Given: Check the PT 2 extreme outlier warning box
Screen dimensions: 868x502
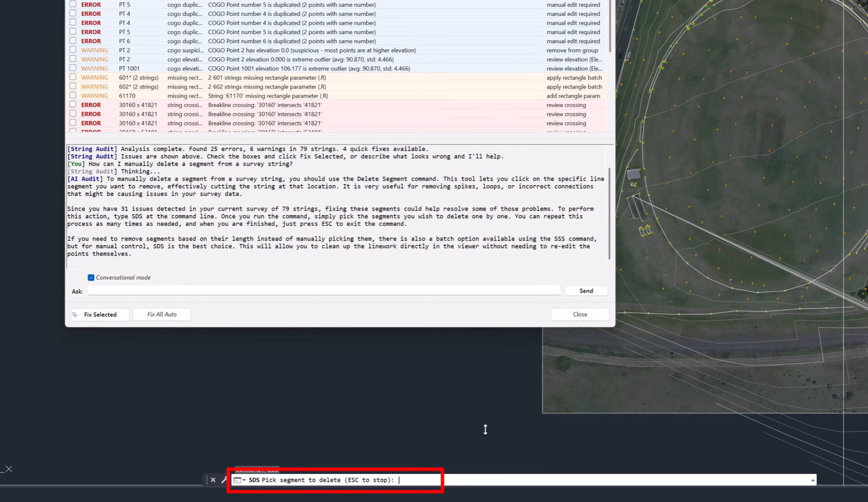Looking at the screenshot, I should pos(73,59).
